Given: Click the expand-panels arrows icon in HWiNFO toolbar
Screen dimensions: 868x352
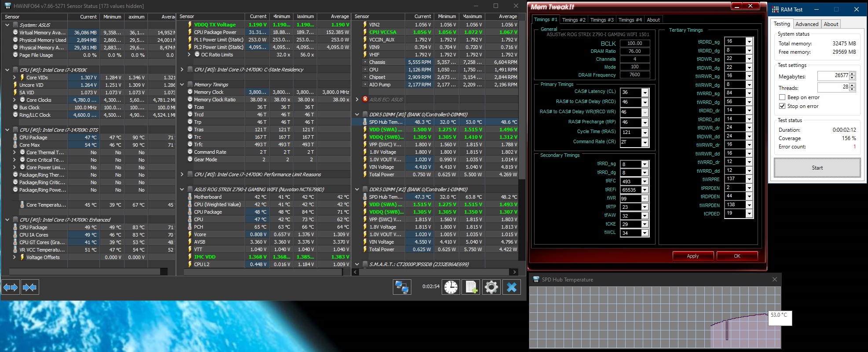Looking at the screenshot, I should pos(11,287).
